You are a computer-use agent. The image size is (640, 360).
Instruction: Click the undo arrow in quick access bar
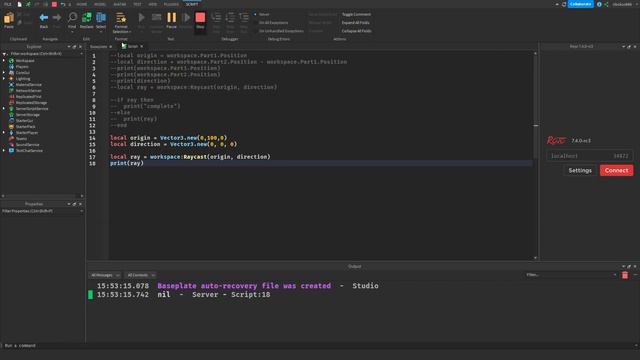pyautogui.click(x=63, y=4)
